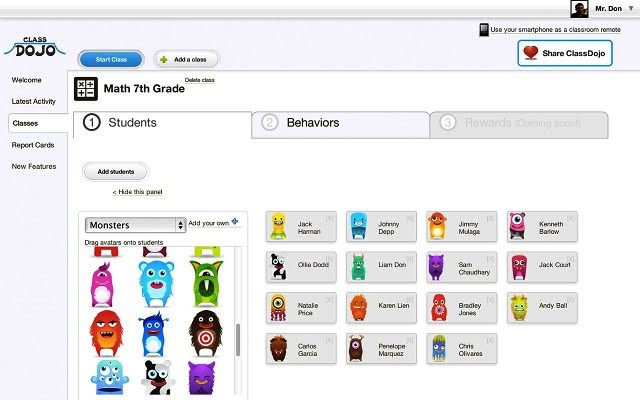Viewport: 640px width, 400px height.
Task: Choose the red furry angry monster avatar
Action: coord(106,333)
